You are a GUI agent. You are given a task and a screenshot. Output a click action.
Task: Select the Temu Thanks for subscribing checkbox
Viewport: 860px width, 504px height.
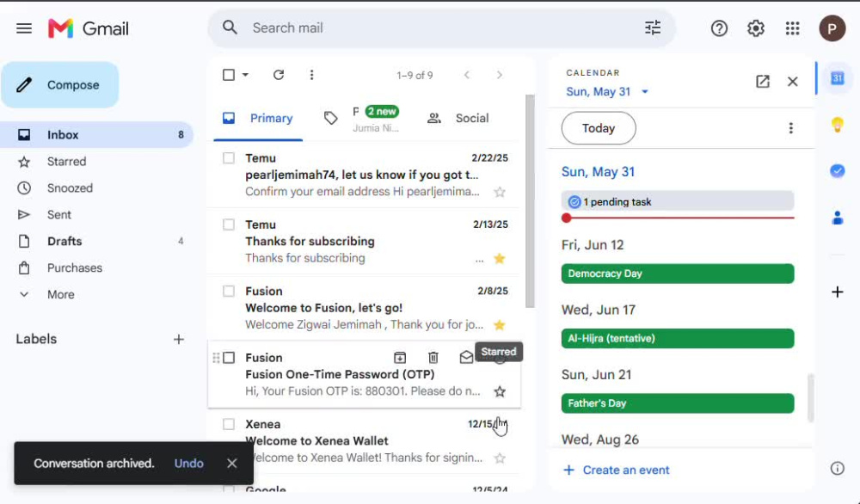[229, 224]
